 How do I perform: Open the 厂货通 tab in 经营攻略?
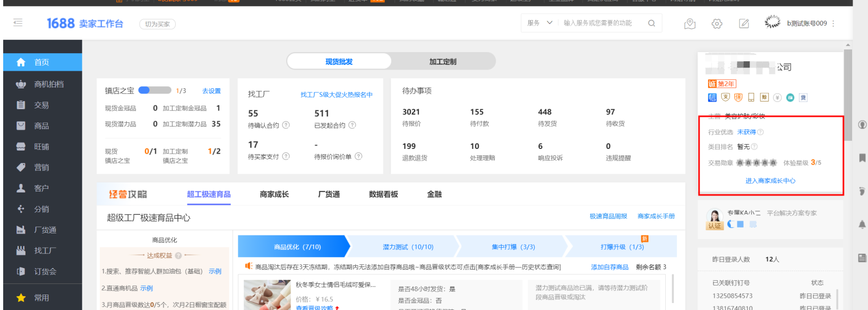329,195
